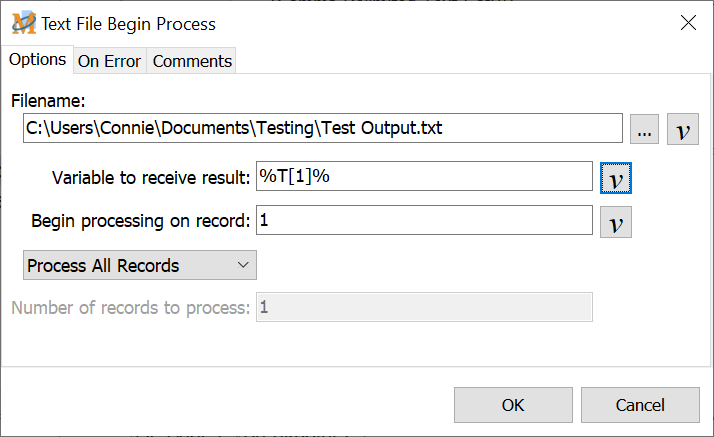
Task: Click the "Begin processing on record:" label
Action: tap(140, 221)
